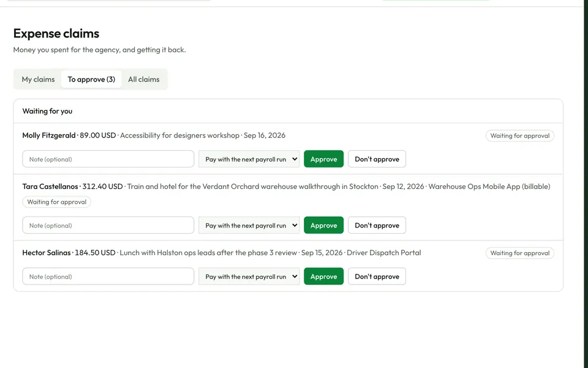Click Don't approve for Tara Castellanos
588x368 pixels.
click(x=377, y=225)
